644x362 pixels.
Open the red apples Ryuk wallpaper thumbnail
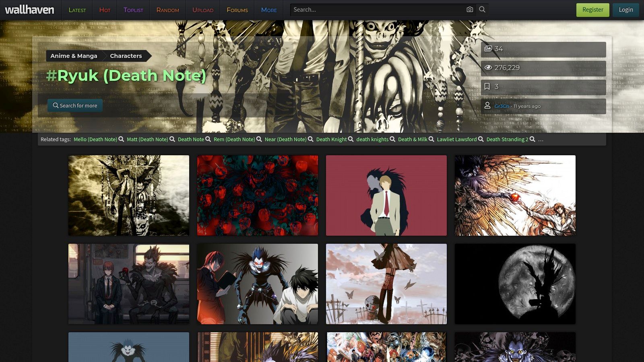(x=258, y=195)
